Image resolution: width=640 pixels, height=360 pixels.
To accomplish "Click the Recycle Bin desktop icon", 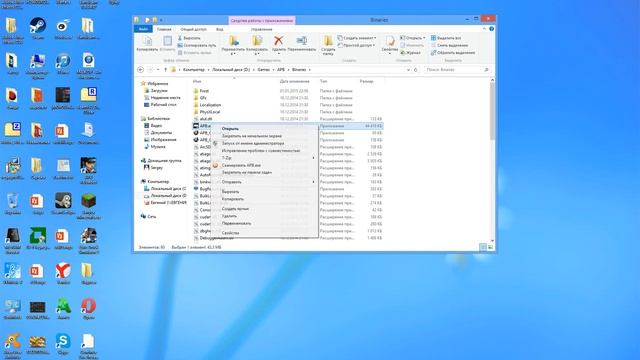I will (13, 204).
